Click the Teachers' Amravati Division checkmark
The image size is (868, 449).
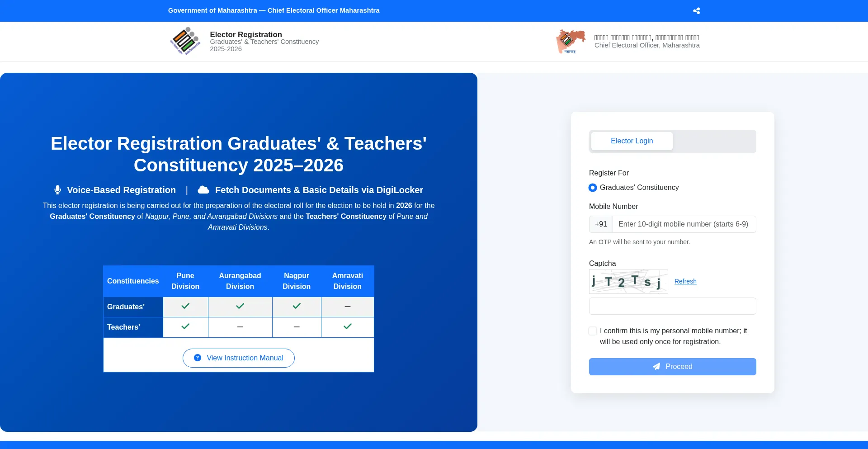tap(347, 326)
